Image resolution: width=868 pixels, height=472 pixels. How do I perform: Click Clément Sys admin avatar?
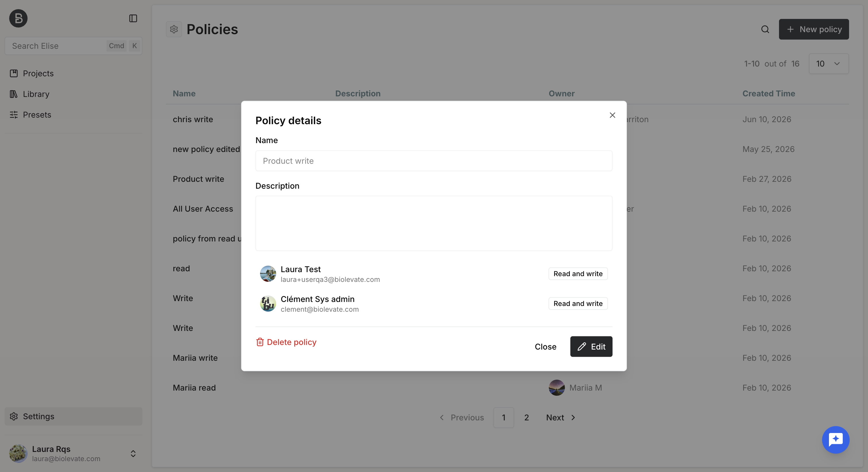[x=268, y=304]
